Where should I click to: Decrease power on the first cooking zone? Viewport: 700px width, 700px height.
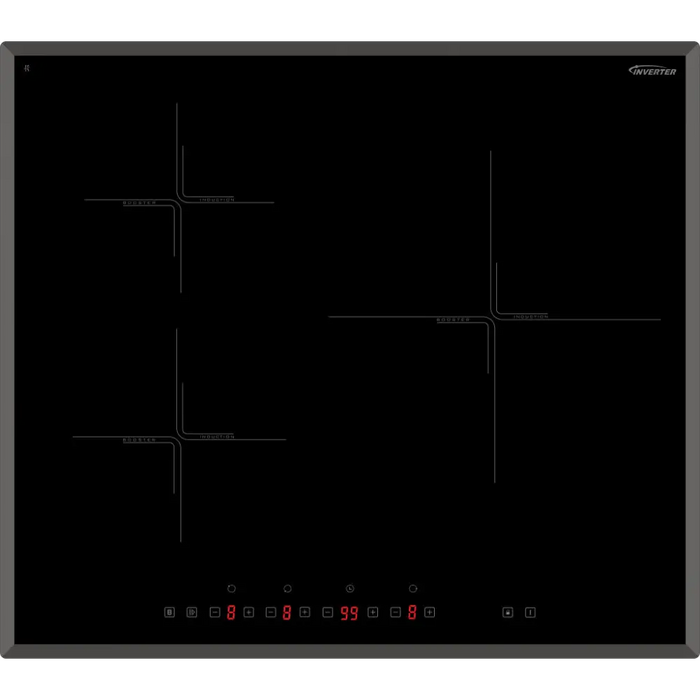[x=214, y=612]
